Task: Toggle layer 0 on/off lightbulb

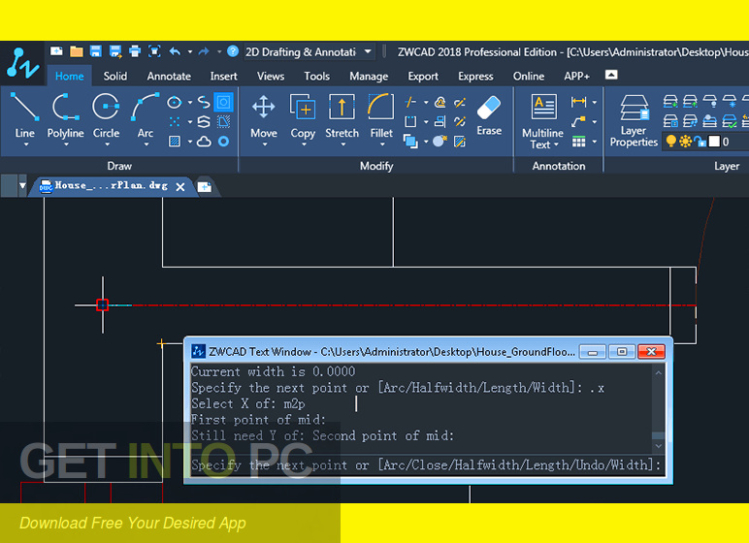Action: coord(671,141)
